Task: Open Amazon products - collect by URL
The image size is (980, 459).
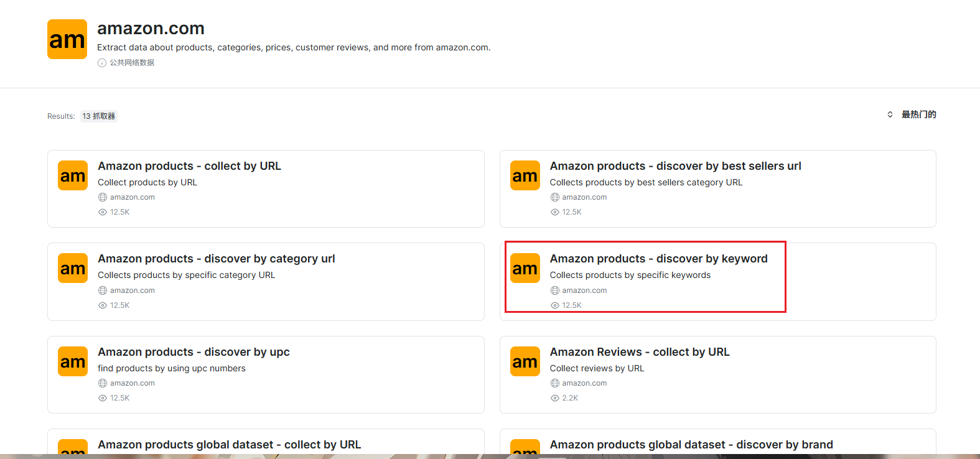Action: 189,166
